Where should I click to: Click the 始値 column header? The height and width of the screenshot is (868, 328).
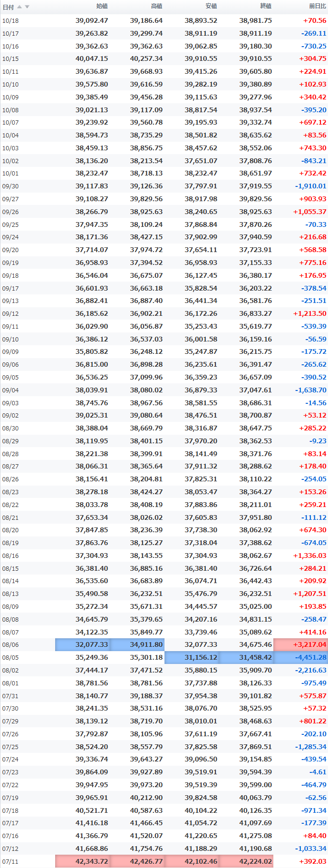(102, 6)
